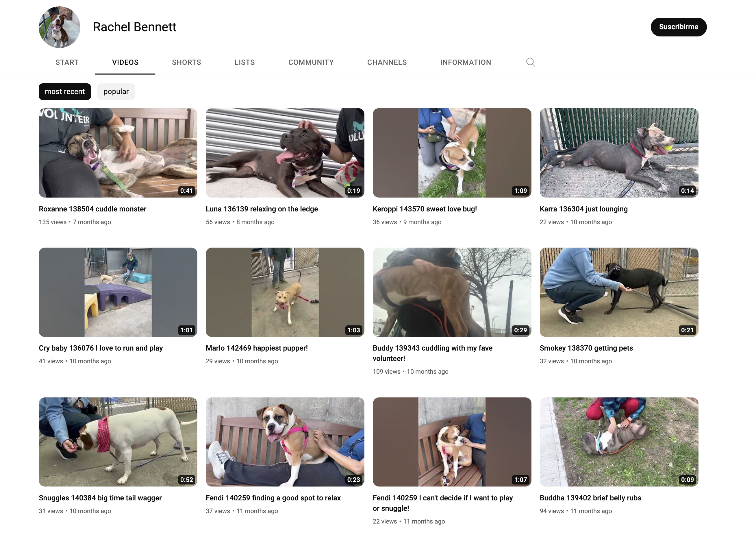This screenshot has height=538, width=756.
Task: Switch to the Shorts tab
Action: pyautogui.click(x=186, y=62)
